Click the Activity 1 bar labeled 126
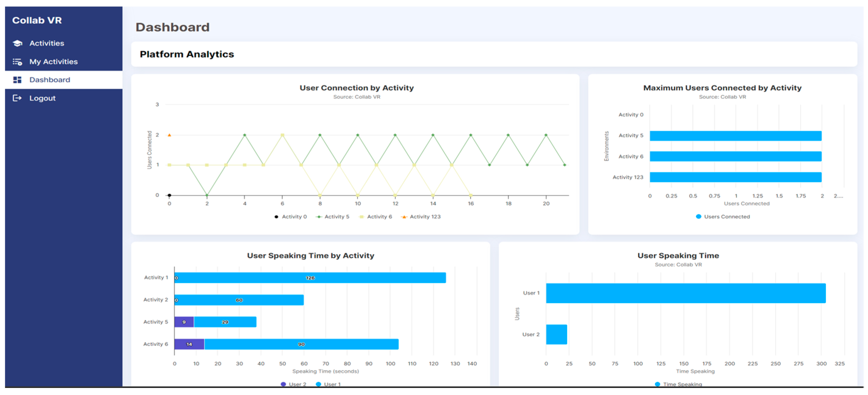This screenshot has height=395, width=868. tap(310, 278)
